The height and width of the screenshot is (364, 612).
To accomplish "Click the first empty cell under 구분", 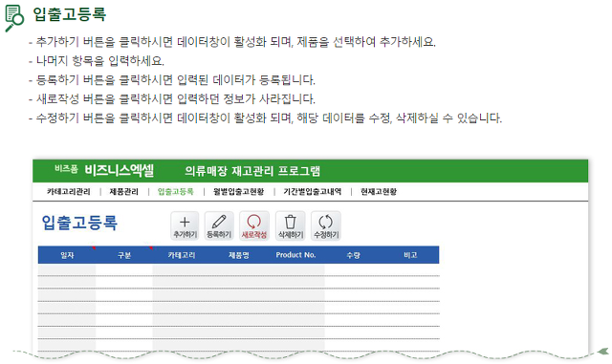I will 124,269.
